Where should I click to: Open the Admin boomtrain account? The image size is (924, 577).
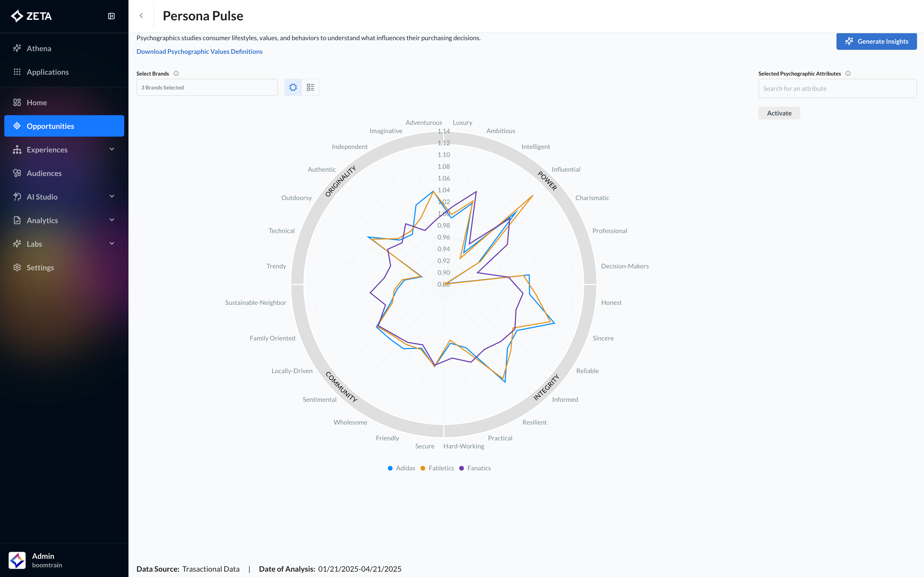click(x=64, y=560)
